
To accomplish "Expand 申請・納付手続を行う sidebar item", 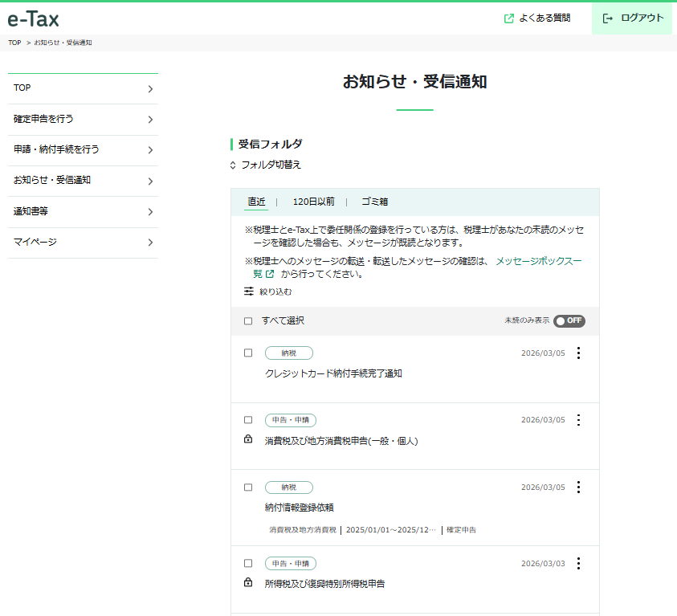I will [x=83, y=149].
